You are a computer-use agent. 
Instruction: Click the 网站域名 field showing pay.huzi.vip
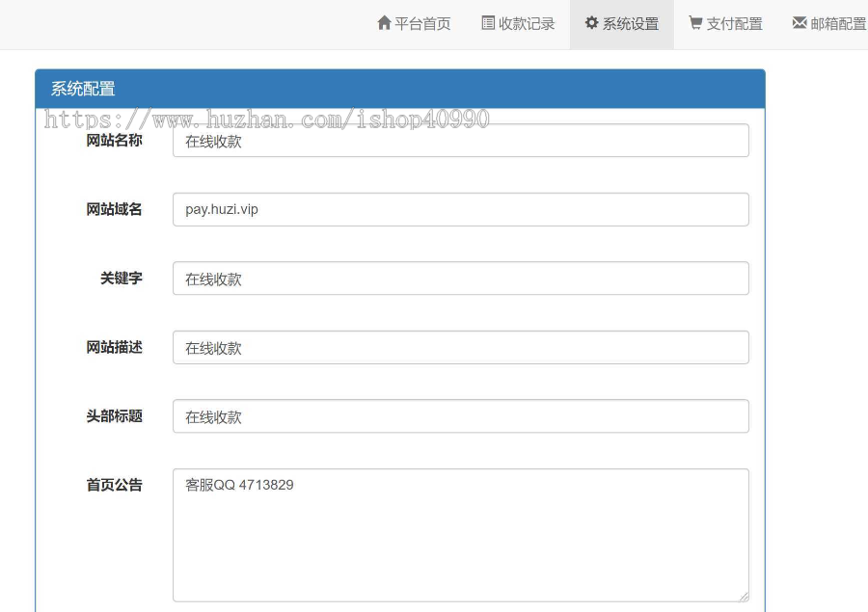(460, 209)
